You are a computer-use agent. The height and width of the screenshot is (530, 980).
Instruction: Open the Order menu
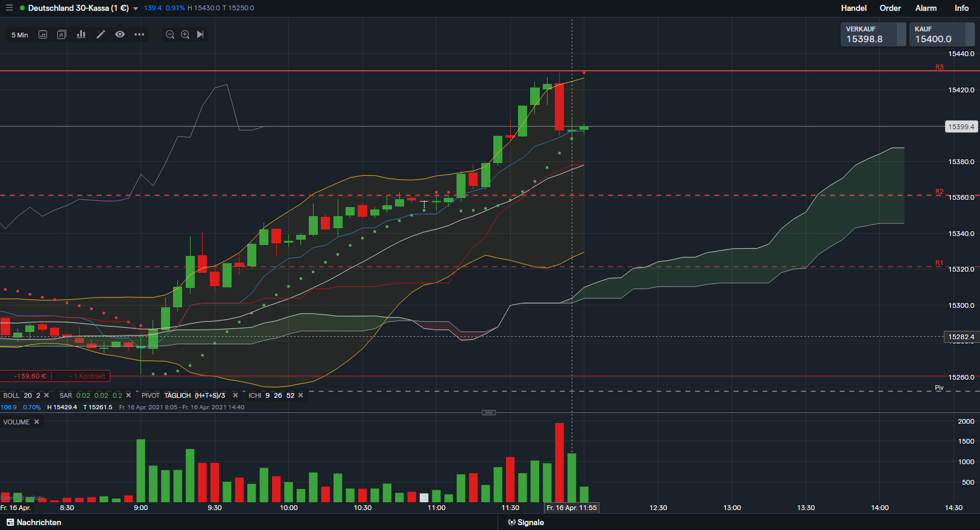[x=890, y=8]
